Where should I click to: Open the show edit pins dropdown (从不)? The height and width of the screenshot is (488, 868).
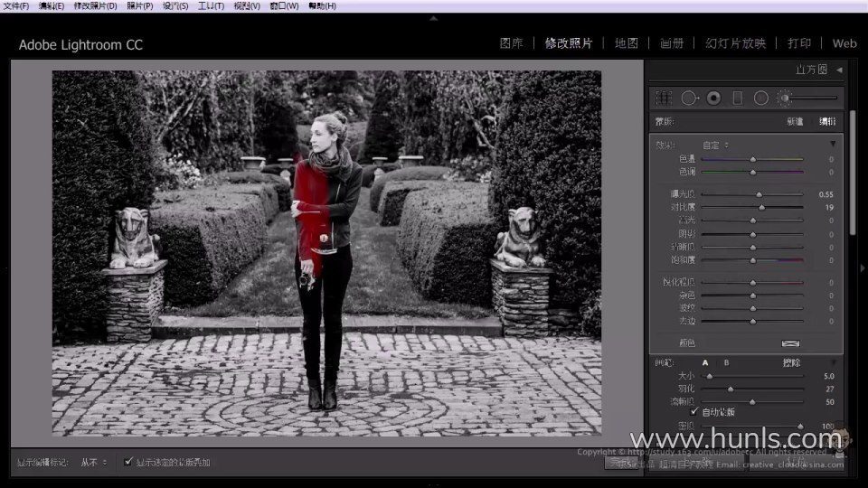[93, 462]
